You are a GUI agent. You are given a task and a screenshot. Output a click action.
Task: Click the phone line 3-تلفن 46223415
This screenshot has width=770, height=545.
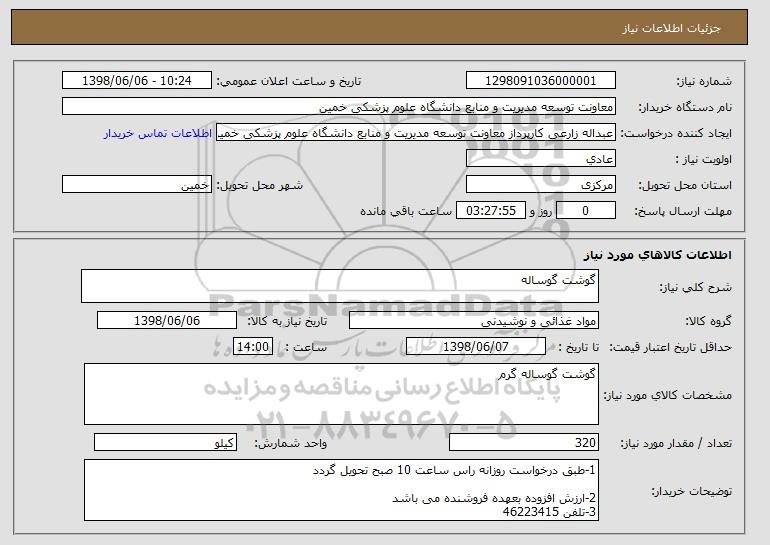[x=550, y=512]
